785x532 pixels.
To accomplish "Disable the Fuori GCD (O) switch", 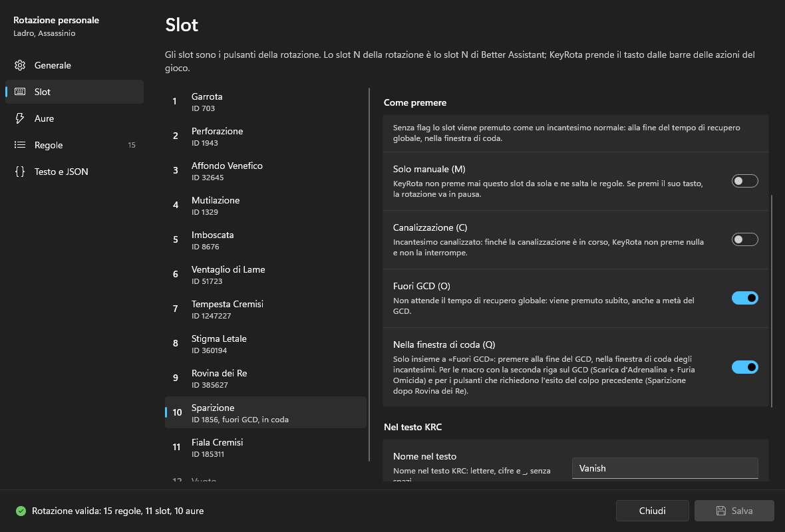I will (x=744, y=298).
